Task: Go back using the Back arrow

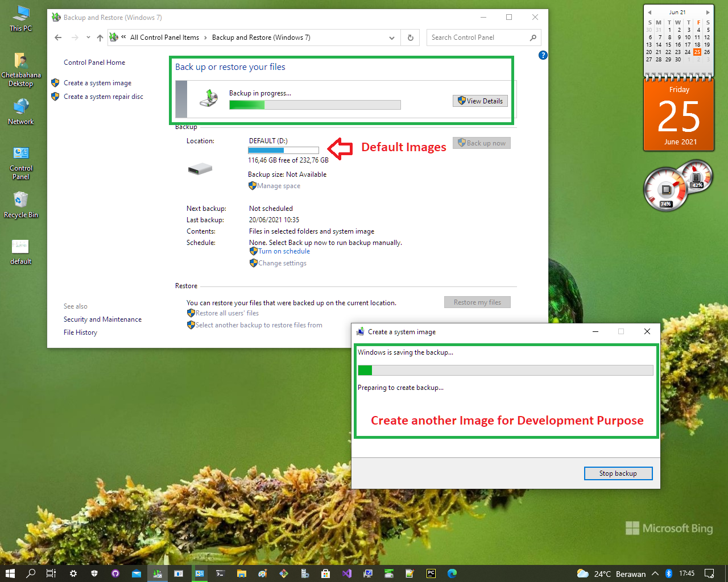Action: 58,38
